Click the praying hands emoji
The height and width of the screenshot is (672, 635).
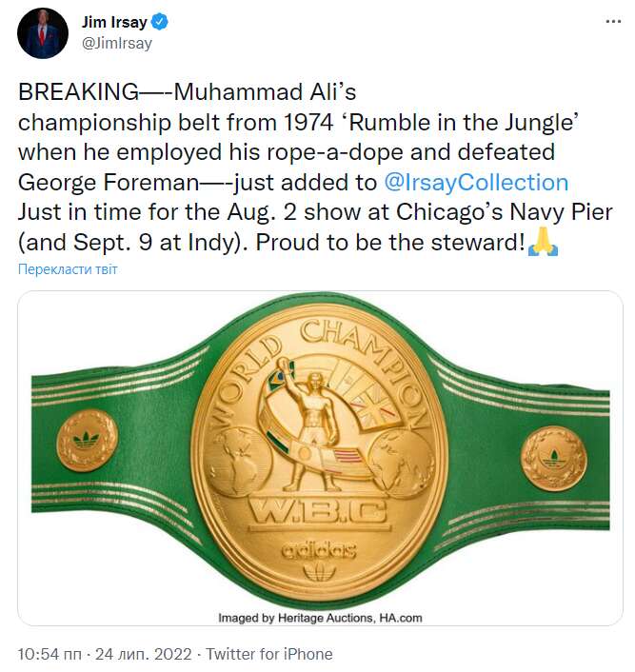coord(543,244)
